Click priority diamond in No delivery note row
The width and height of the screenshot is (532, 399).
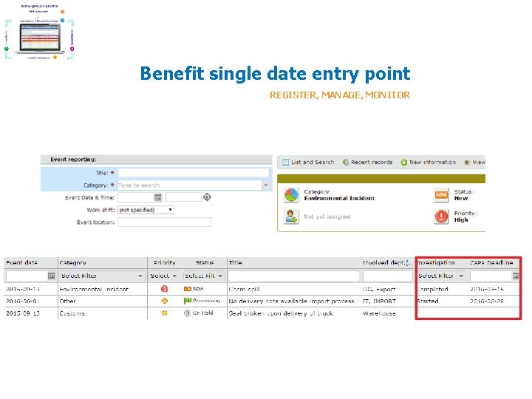165,301
